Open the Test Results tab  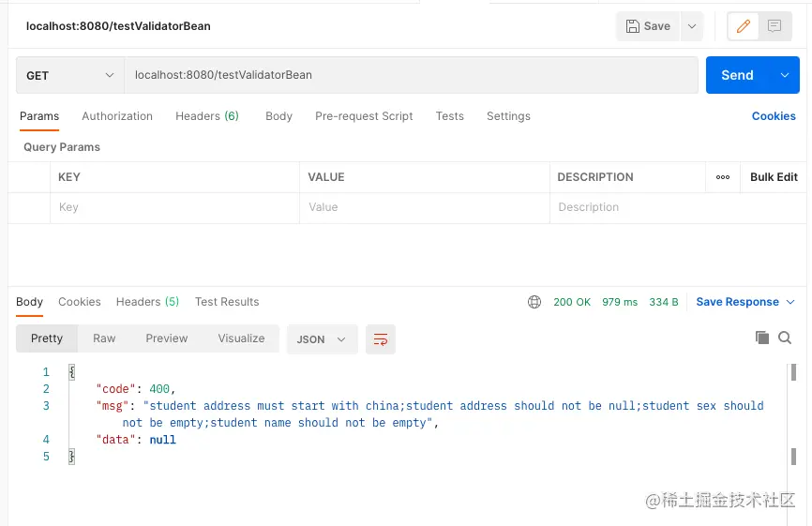227,302
